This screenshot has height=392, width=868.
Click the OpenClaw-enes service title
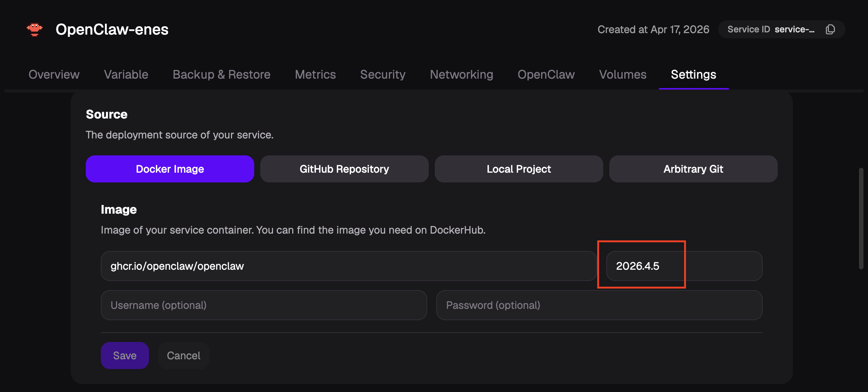coord(112,29)
